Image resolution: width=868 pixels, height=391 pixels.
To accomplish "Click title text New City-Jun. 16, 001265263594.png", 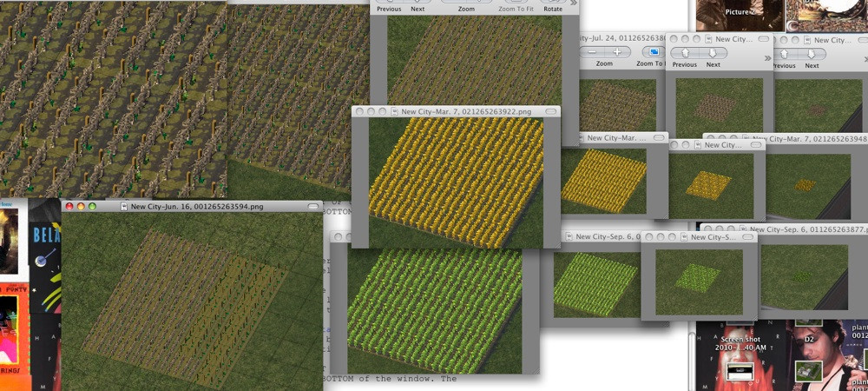I will tap(196, 207).
